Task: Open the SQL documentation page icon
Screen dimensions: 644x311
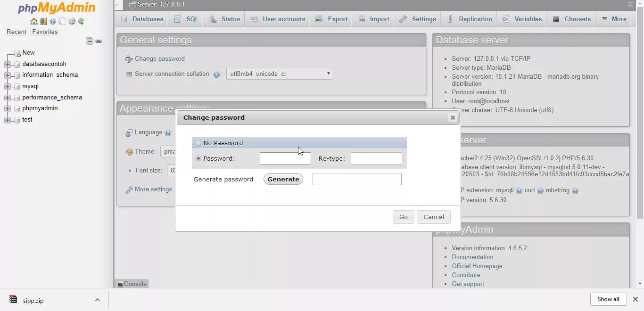Action: (62, 21)
